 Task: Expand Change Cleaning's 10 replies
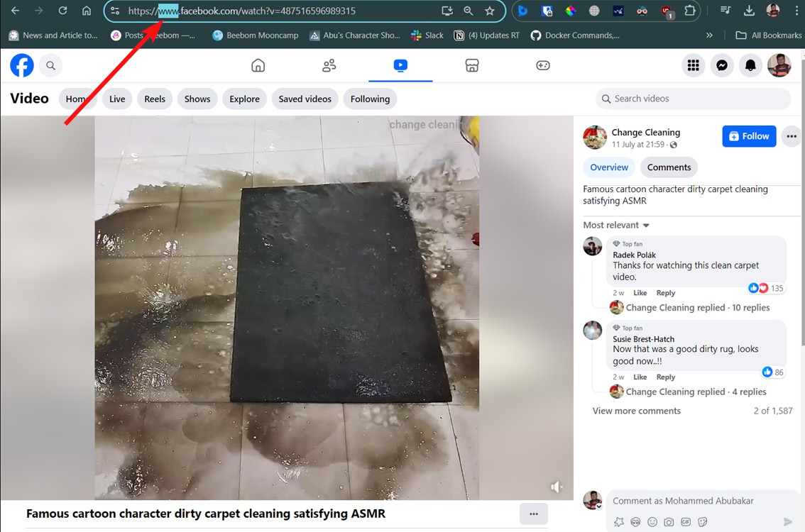coord(697,308)
